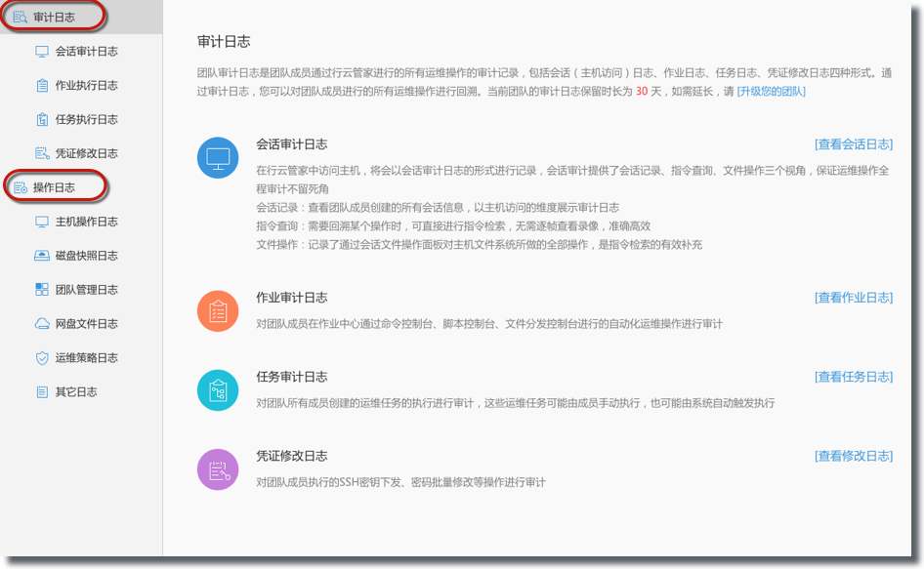Open the 查看作业日志 link
This screenshot has width=924, height=569.
point(853,298)
